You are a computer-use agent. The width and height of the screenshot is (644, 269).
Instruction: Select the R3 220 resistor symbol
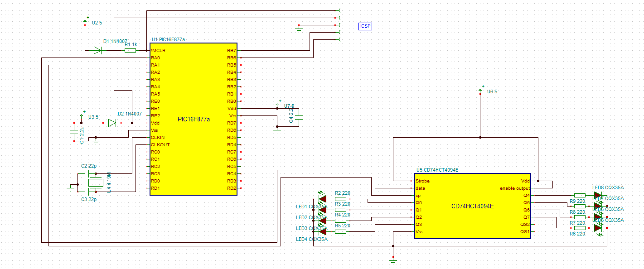tap(341, 210)
